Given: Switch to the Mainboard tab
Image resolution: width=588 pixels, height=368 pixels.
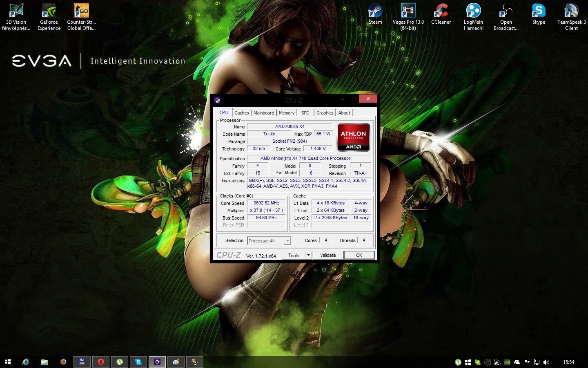Looking at the screenshot, I should (264, 113).
